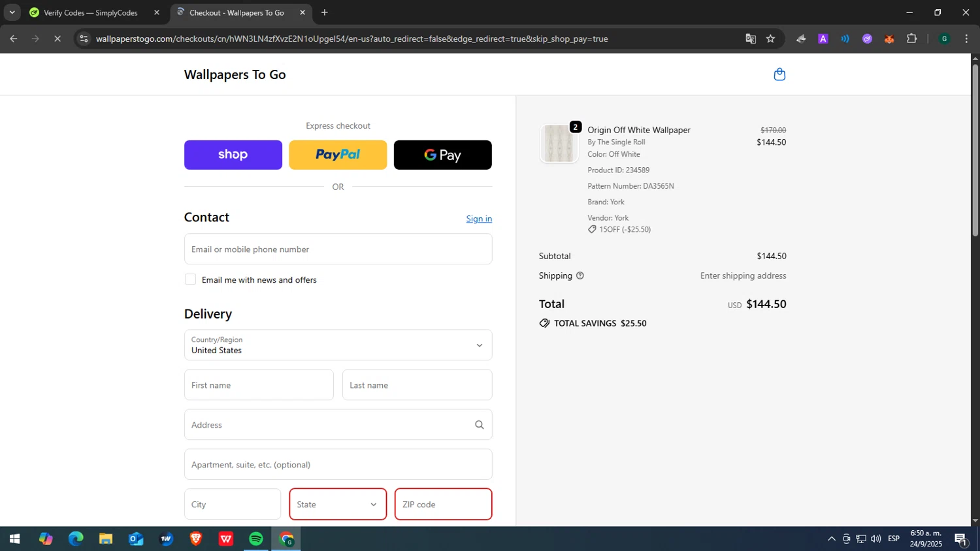Viewport: 980px width, 551px height.
Task: Click the address search magnifier icon
Action: (x=479, y=425)
